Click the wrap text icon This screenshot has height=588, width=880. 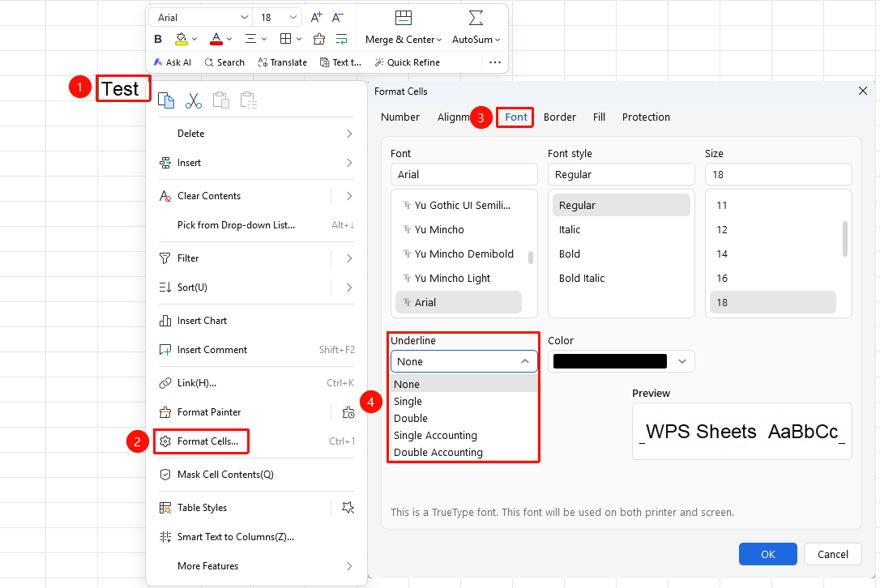341,39
